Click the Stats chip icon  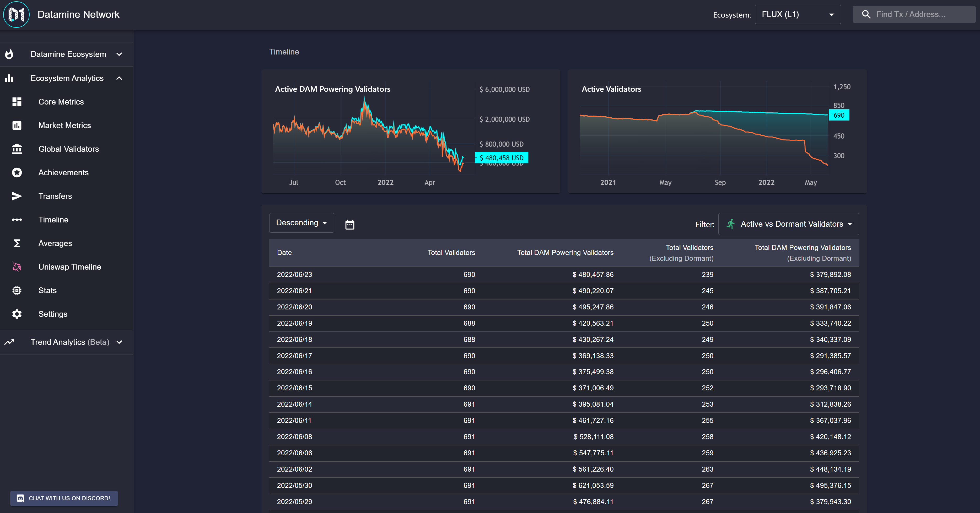point(17,291)
